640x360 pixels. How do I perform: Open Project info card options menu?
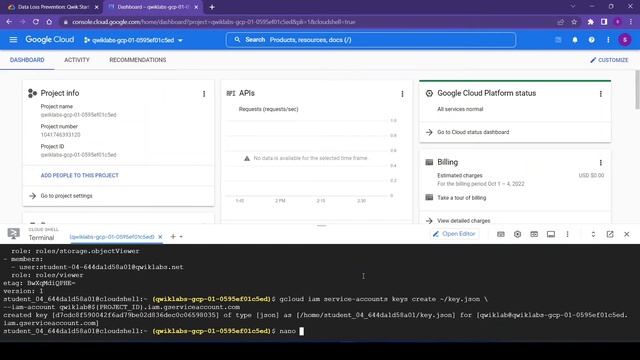[x=204, y=94]
